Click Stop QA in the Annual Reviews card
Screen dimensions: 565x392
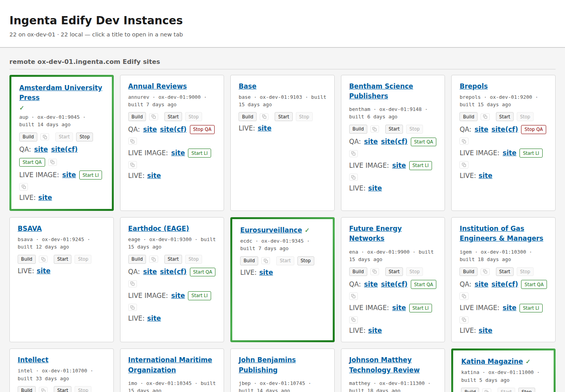(202, 129)
